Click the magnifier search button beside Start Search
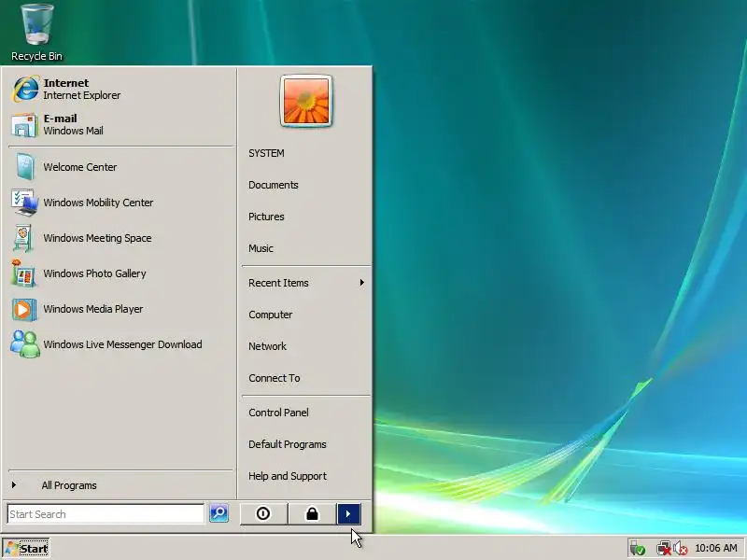The image size is (747, 560). coord(218,514)
